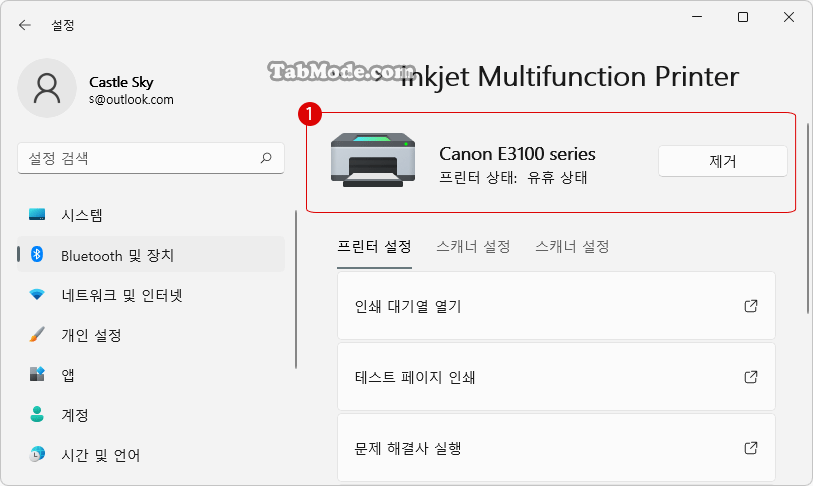Click the main content vertical scrollbar
The image size is (813, 486).
[808, 218]
